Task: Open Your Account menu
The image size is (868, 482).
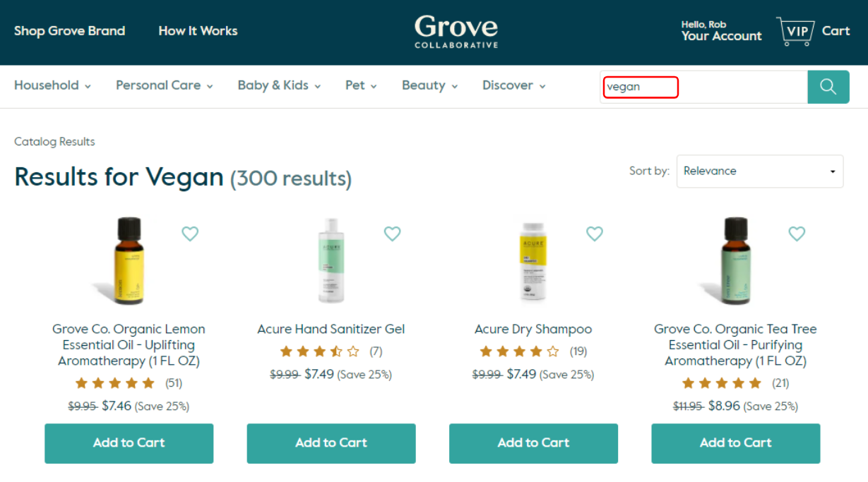Action: [x=721, y=31]
